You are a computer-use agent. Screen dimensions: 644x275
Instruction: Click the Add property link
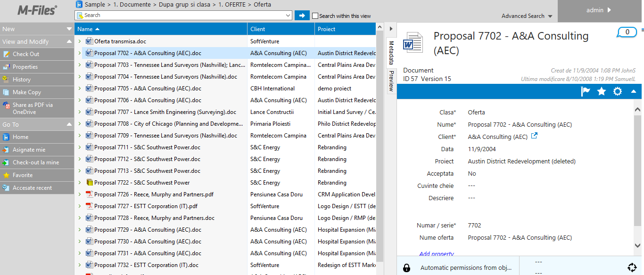pyautogui.click(x=437, y=254)
